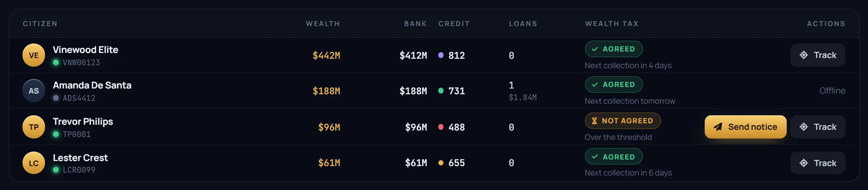The width and height of the screenshot is (868, 190).
Task: Click the TP avatar for Trevor Philips
Action: 34,127
